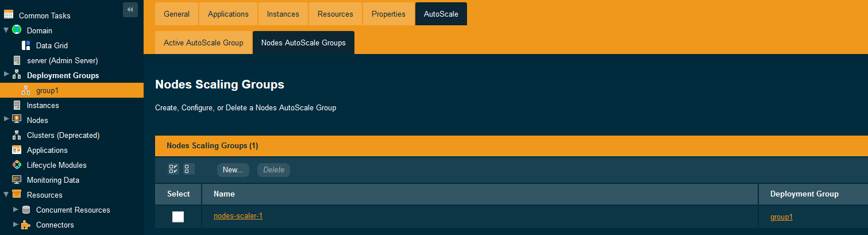Expand the Concurrent Resources node
Image resolution: width=868 pixels, height=235 pixels.
pyautogui.click(x=16, y=209)
